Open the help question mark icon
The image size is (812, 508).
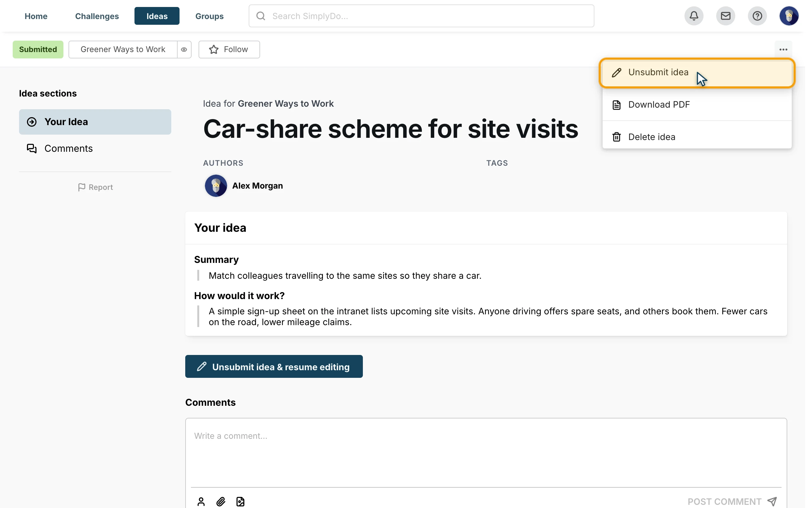tap(757, 16)
